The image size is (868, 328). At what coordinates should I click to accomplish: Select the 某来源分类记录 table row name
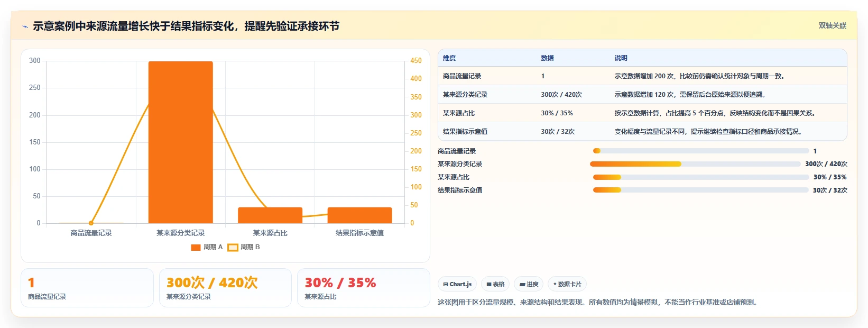tap(465, 95)
